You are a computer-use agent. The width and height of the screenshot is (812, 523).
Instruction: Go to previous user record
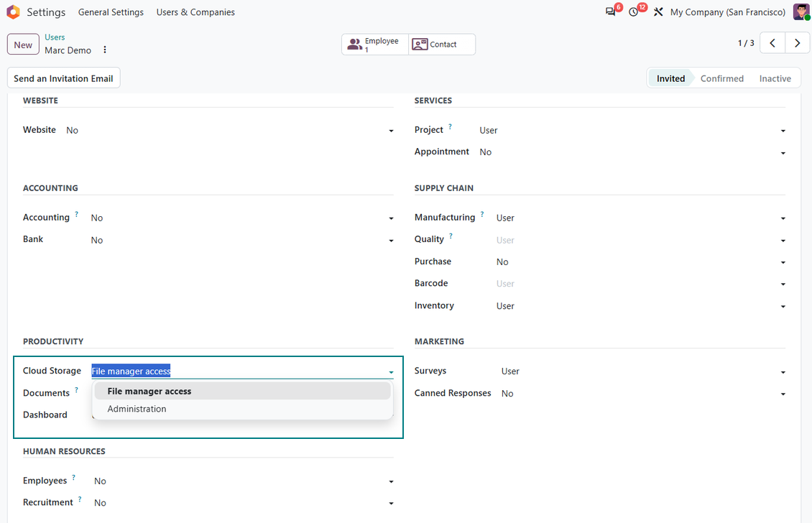(772, 43)
